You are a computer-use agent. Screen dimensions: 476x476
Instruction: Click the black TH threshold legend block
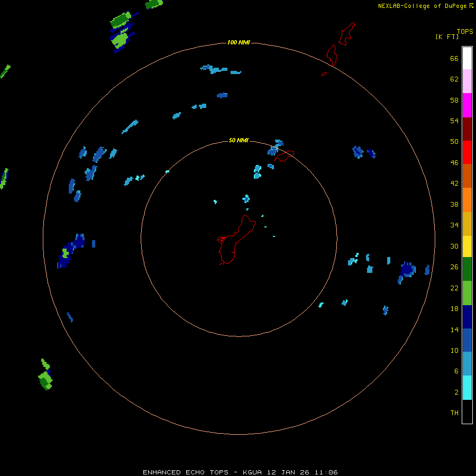467,411
